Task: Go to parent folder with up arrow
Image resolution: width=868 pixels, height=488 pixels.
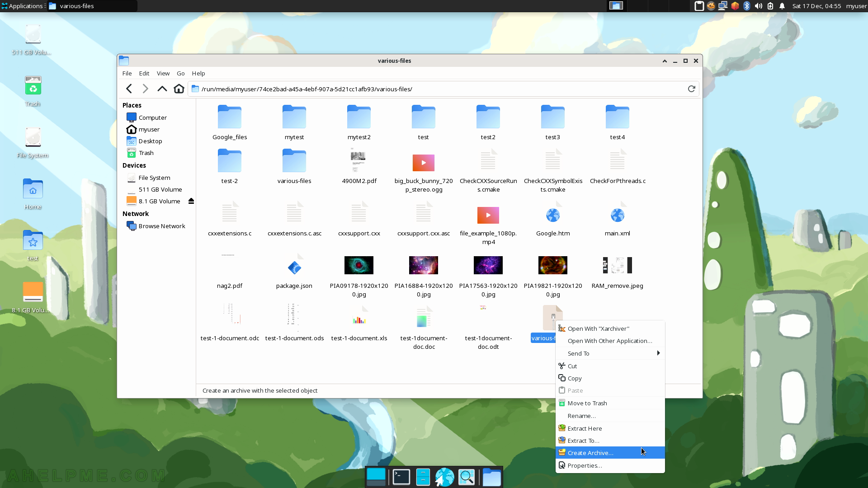Action: [x=162, y=89]
